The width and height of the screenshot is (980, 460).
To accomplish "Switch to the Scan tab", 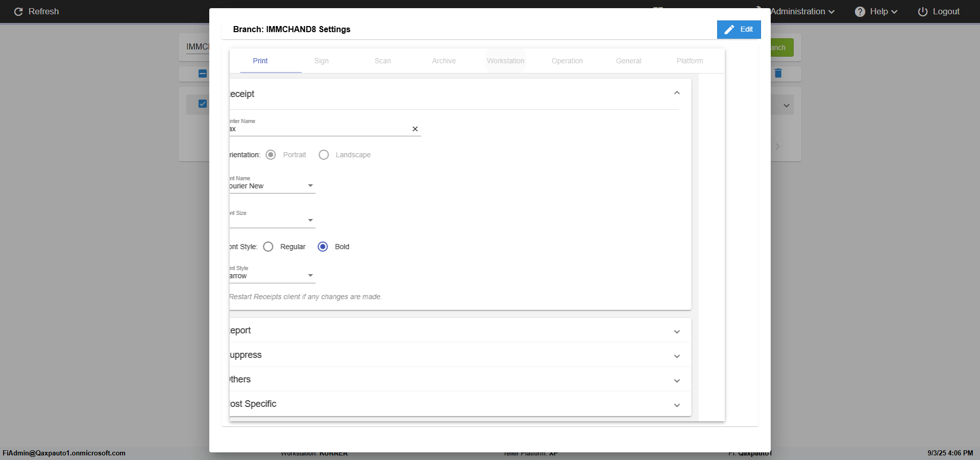I will 383,61.
